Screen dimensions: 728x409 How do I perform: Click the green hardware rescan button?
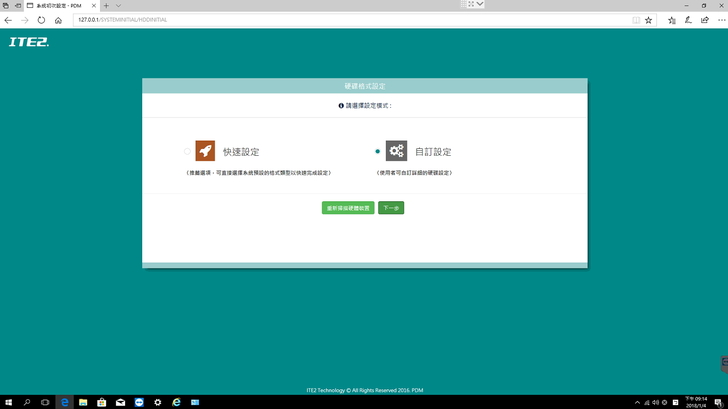[x=348, y=208]
